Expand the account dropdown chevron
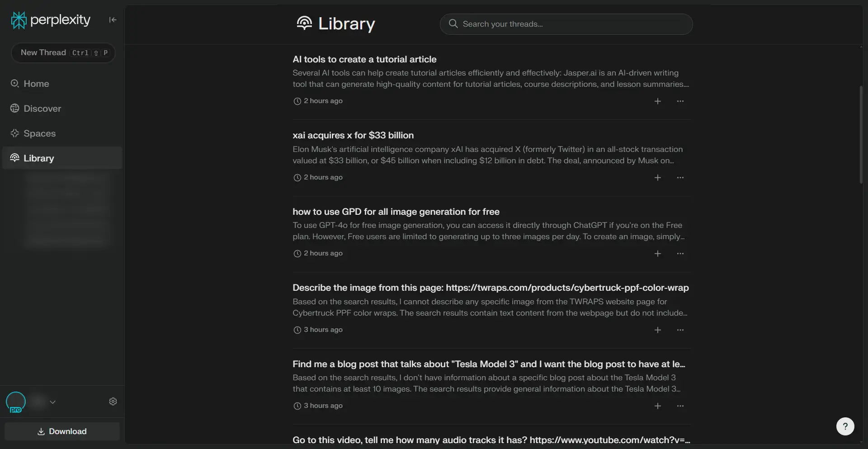The image size is (868, 449). pyautogui.click(x=53, y=402)
